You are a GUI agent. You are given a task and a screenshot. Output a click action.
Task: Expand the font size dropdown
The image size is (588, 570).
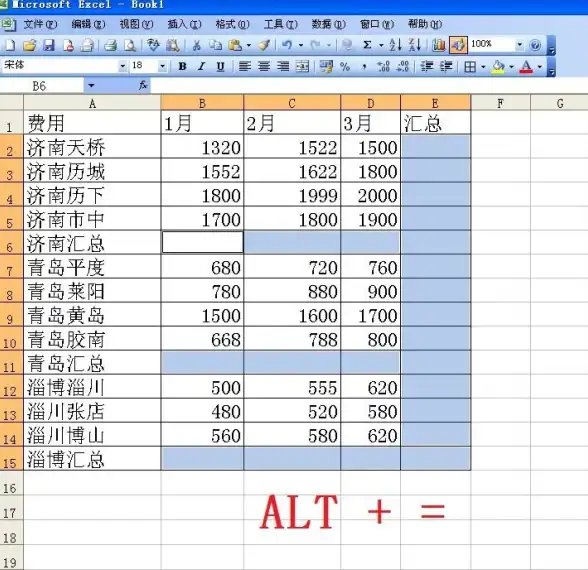[162, 67]
